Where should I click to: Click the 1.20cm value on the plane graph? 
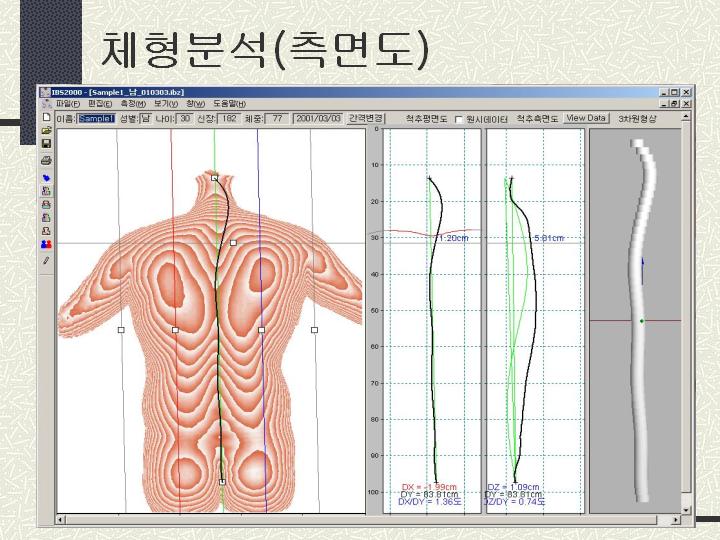453,238
